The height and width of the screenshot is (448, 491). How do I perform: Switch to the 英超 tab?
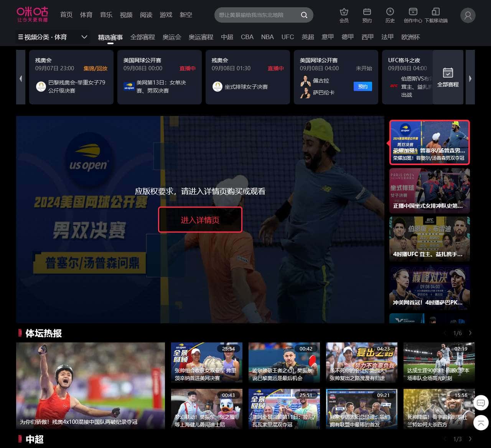308,37
